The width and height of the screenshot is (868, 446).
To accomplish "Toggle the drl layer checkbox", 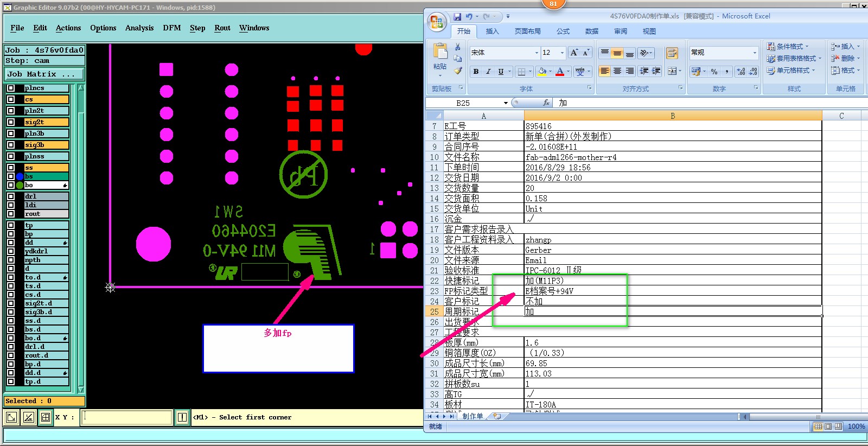I will point(11,196).
